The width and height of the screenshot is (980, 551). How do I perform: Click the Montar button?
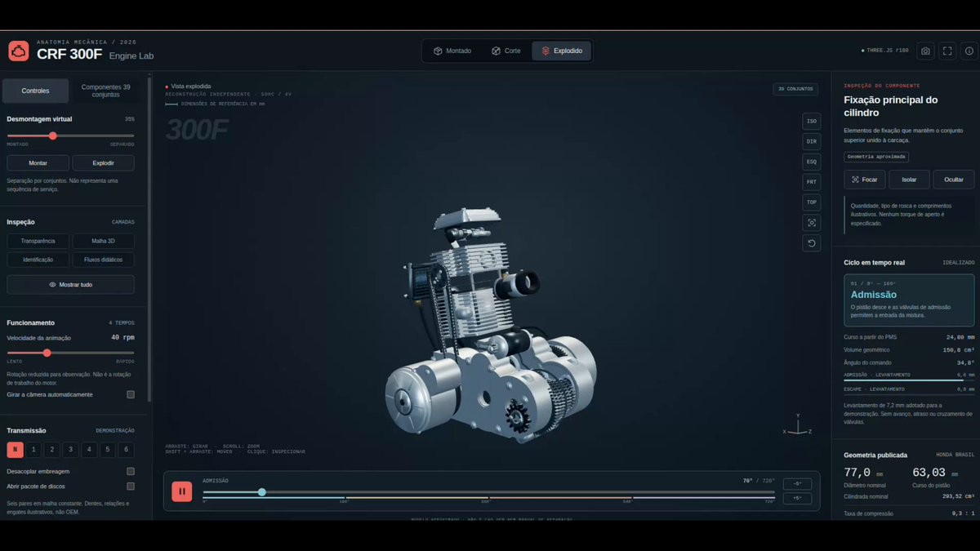pos(38,163)
